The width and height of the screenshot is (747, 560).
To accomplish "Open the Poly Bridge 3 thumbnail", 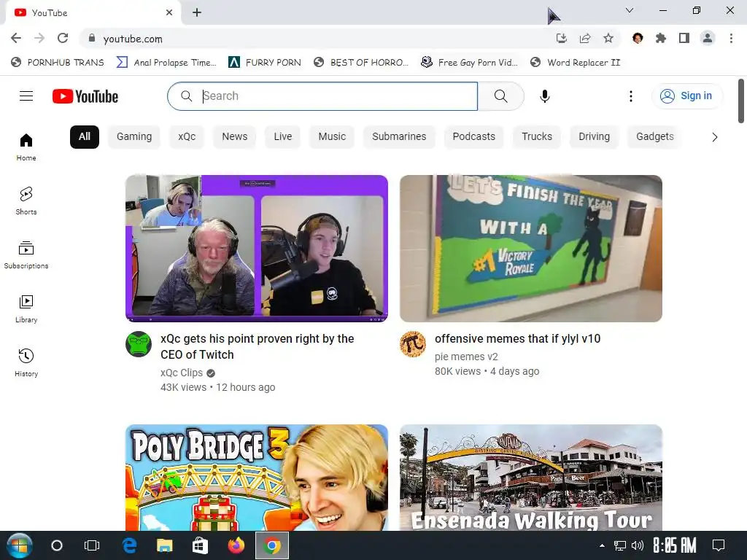I will [257, 478].
